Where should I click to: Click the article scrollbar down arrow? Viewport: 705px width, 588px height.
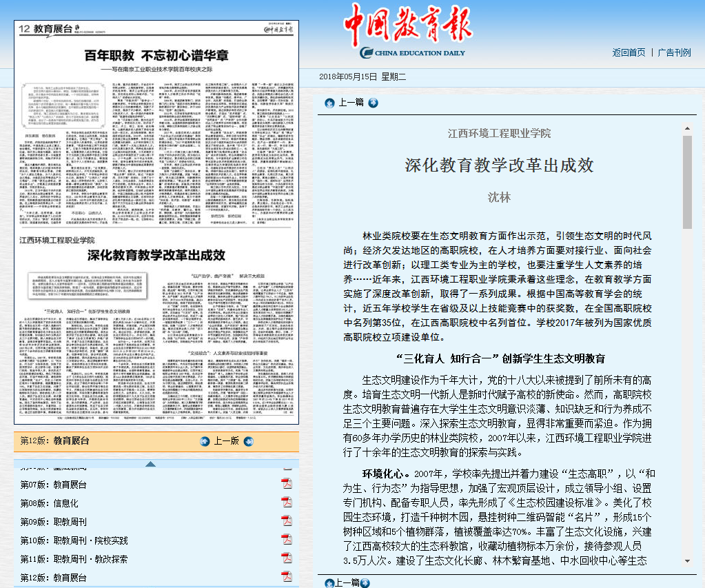point(687,561)
